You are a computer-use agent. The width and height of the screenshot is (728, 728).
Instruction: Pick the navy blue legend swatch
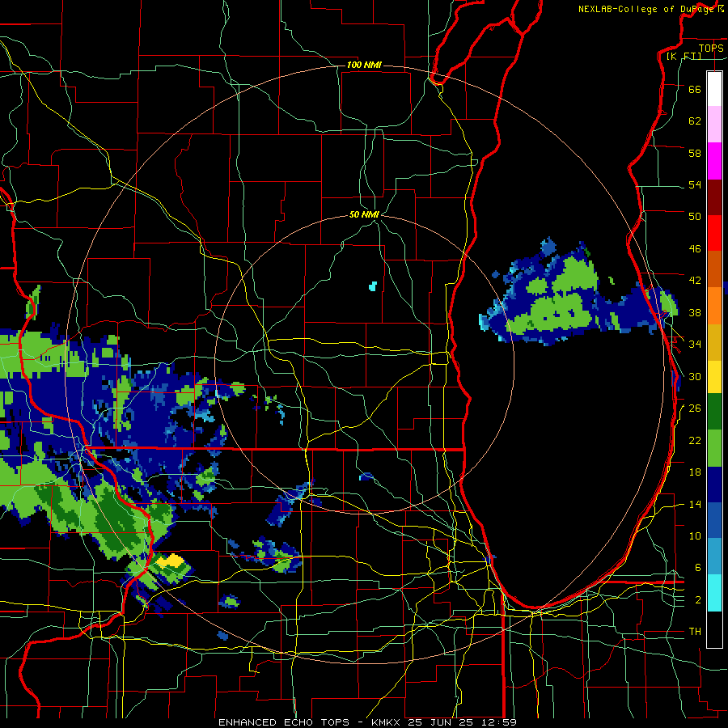tap(714, 485)
